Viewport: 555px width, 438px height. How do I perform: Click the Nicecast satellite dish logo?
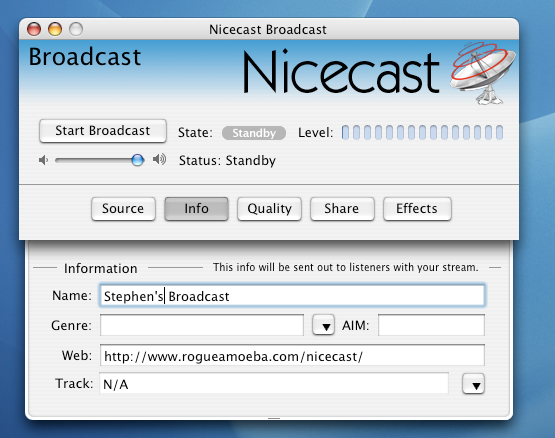click(x=482, y=73)
